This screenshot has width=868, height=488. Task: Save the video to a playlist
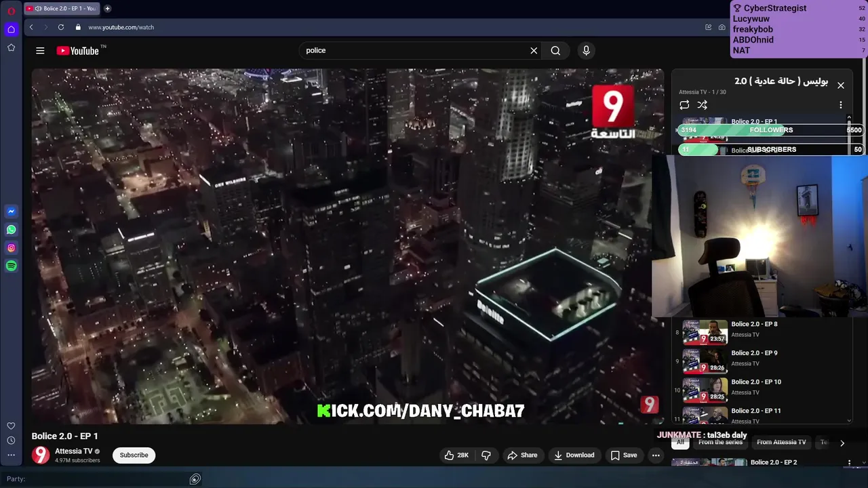click(x=623, y=455)
